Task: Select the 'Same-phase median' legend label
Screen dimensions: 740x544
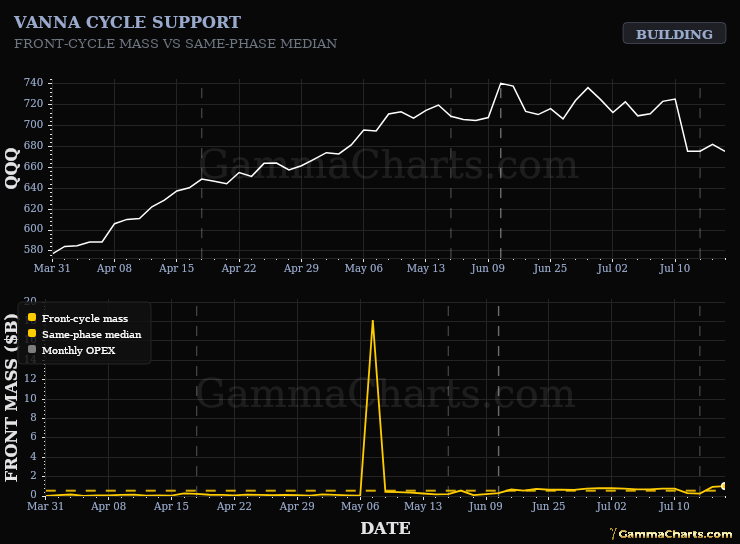Action: [x=92, y=335]
